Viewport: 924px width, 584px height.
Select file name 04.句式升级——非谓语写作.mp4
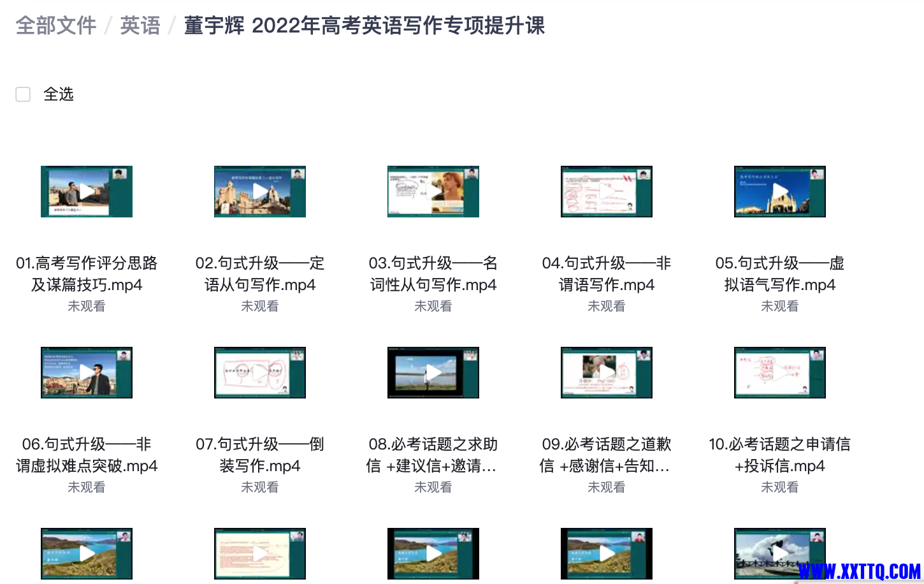[x=607, y=274]
